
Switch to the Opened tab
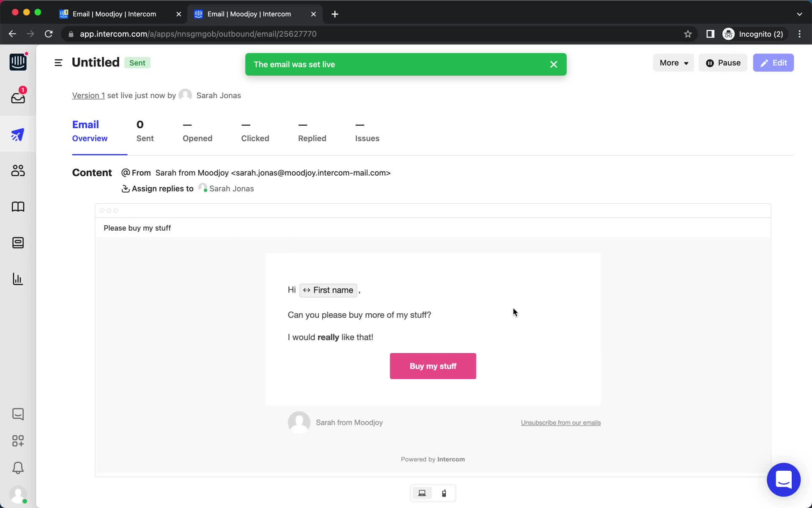click(x=197, y=138)
